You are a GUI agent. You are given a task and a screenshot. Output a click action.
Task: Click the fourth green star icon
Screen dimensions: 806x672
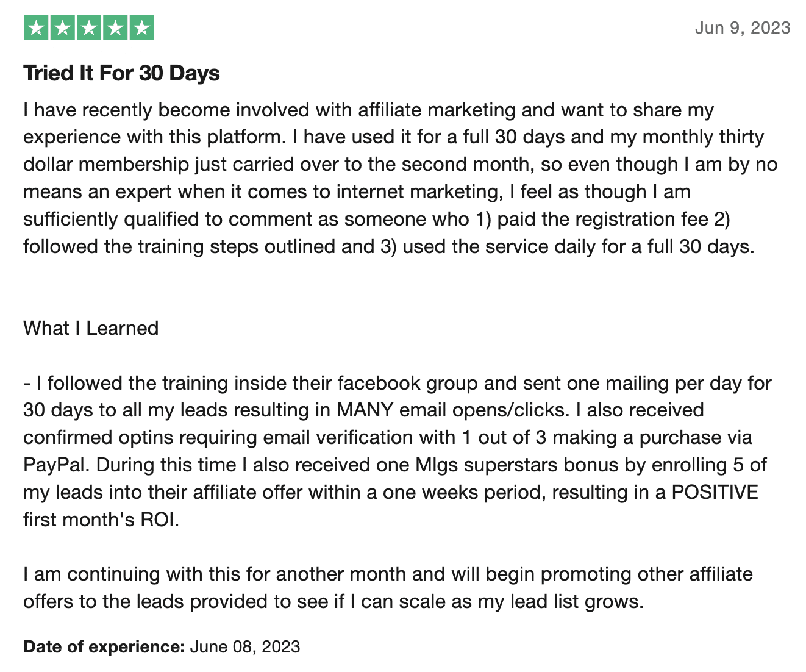tap(115, 28)
